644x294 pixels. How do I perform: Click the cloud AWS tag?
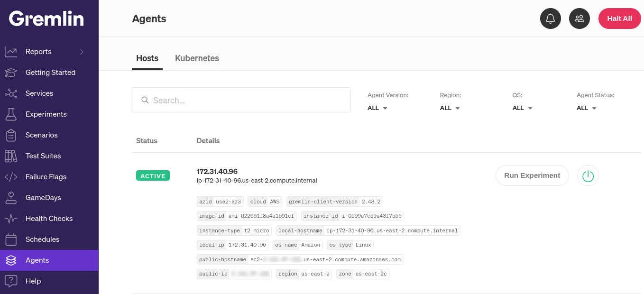pos(265,202)
